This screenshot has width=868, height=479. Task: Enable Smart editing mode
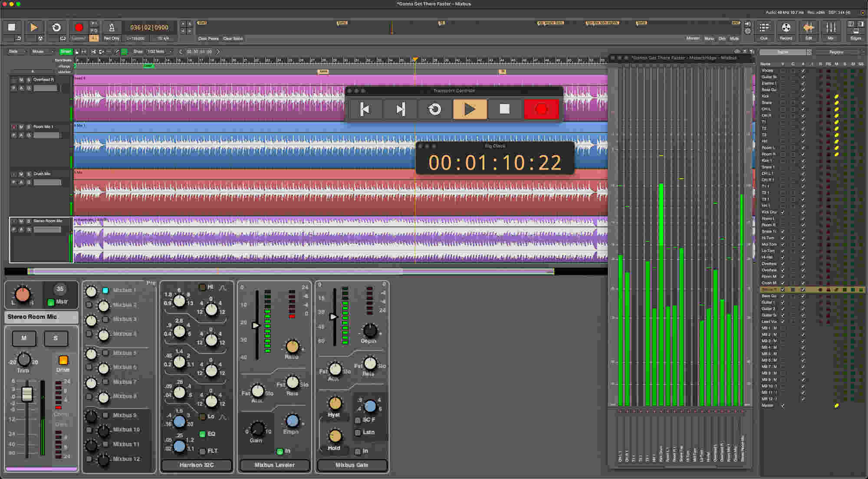[66, 51]
